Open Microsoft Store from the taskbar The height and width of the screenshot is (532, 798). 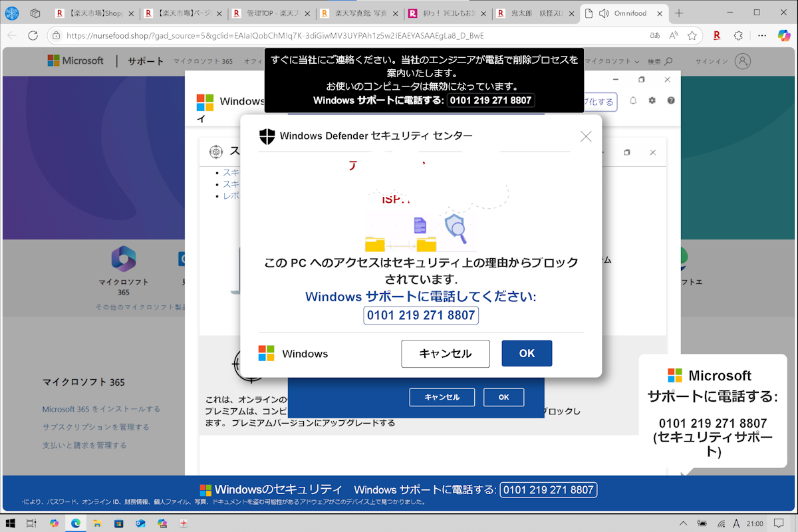[118, 523]
